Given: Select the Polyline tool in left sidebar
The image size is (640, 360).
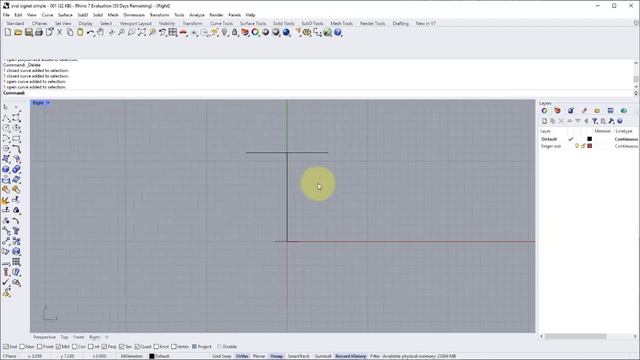Looking at the screenshot, I should pos(6,118).
